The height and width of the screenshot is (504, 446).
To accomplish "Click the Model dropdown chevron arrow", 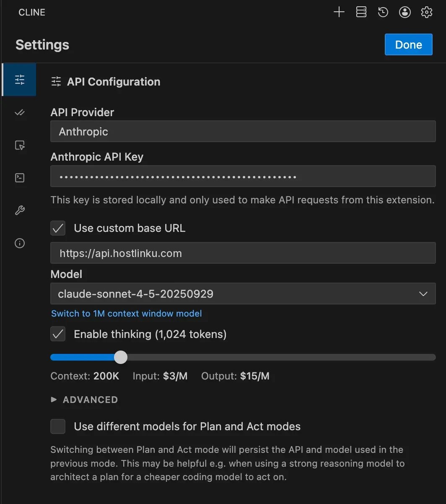I will click(423, 294).
